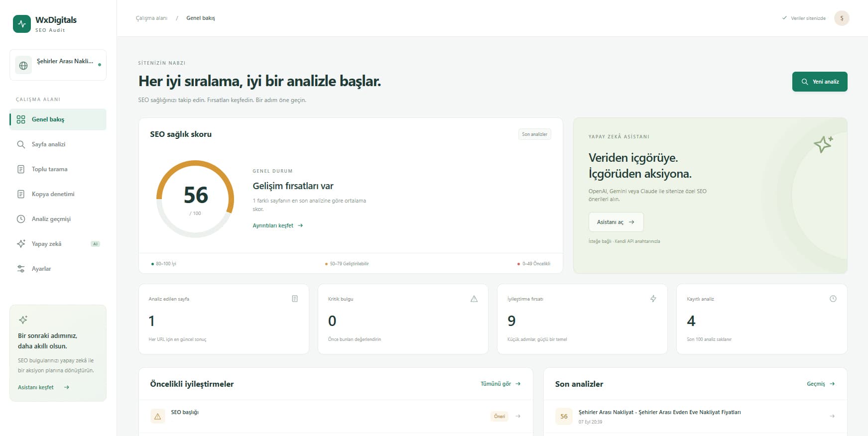Click the Analiz geçmişi clock icon
Viewport: 868px width, 436px height.
pos(21,219)
